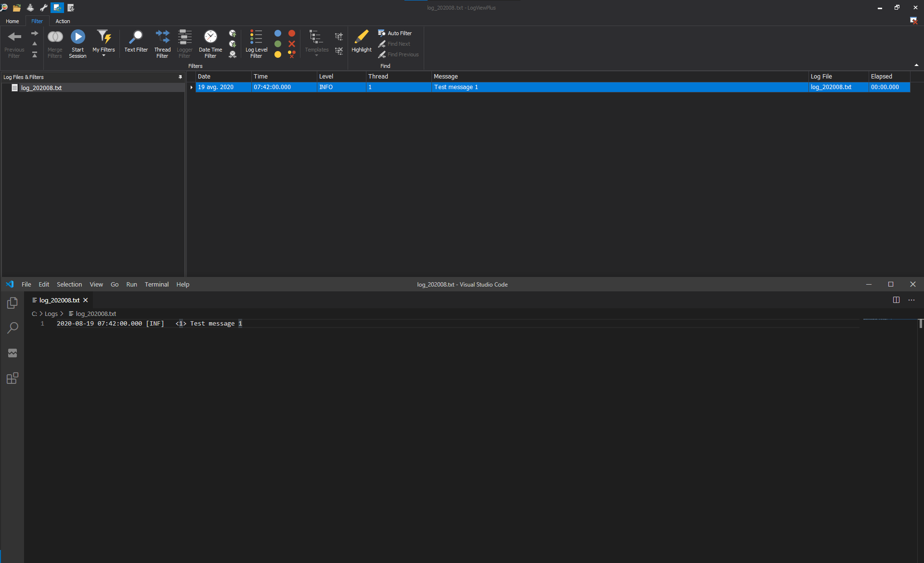Click the next filter forward arrow
This screenshot has height=563, width=924.
[35, 33]
